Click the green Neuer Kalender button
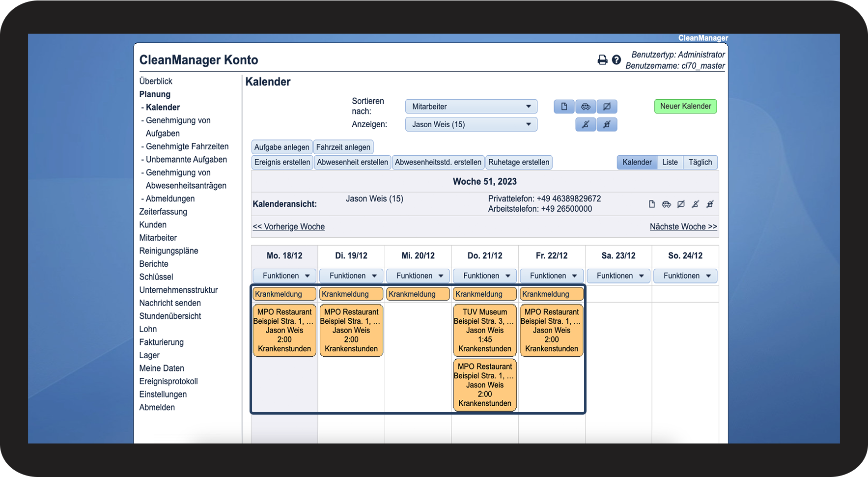This screenshot has width=868, height=477. (685, 107)
